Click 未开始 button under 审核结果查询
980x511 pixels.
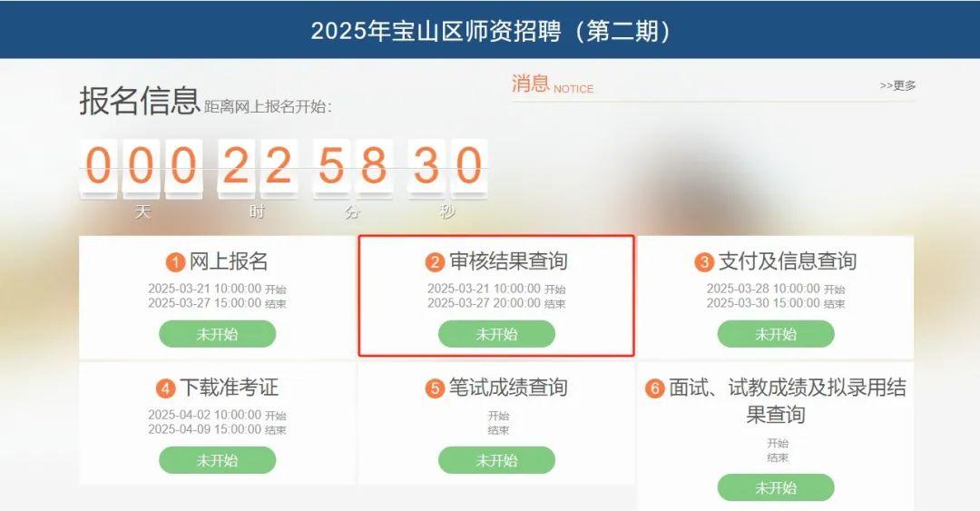pyautogui.click(x=497, y=334)
